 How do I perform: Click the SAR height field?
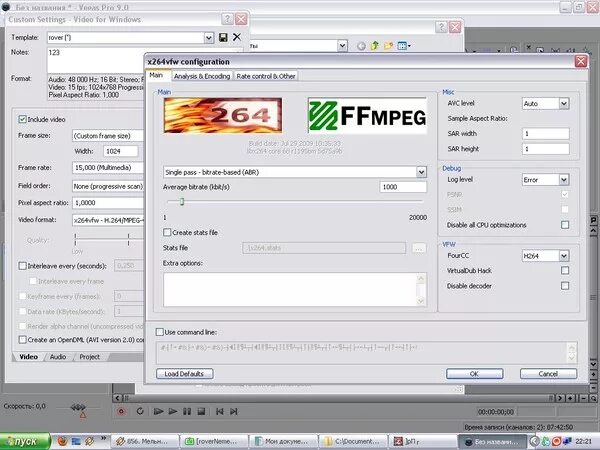click(546, 149)
